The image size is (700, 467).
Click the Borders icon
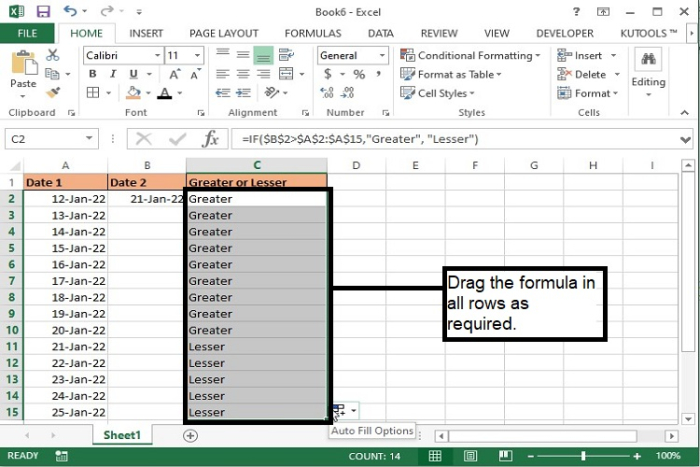click(x=93, y=92)
